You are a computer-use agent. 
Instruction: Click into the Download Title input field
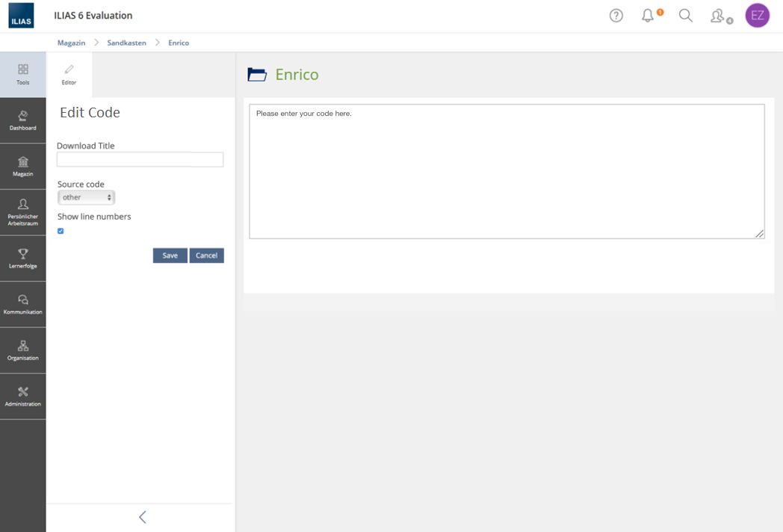tap(140, 159)
